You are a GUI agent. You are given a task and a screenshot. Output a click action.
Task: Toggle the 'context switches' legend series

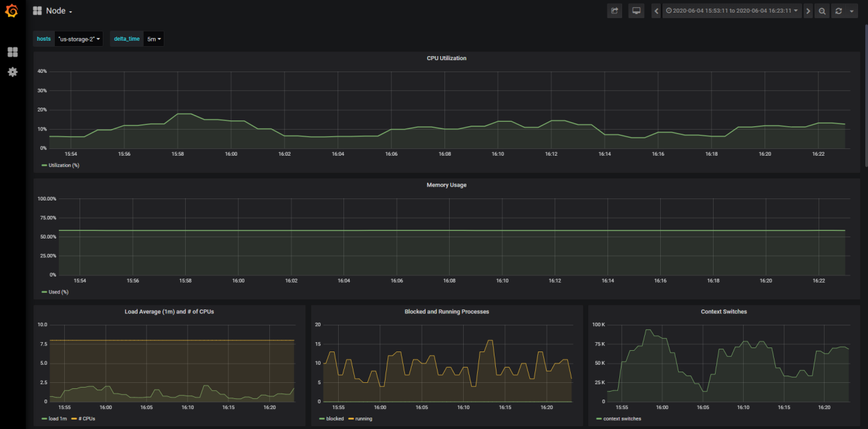tap(621, 419)
